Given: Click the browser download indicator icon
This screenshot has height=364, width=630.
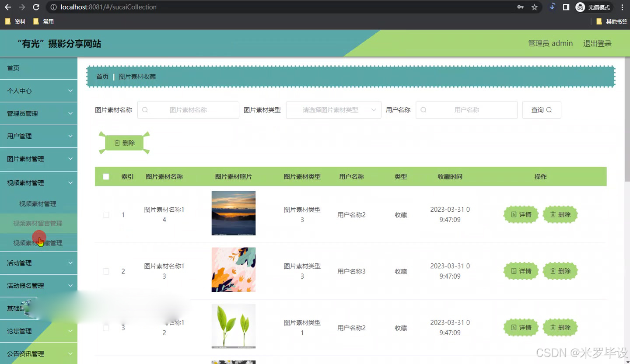Looking at the screenshot, I should 552,7.
